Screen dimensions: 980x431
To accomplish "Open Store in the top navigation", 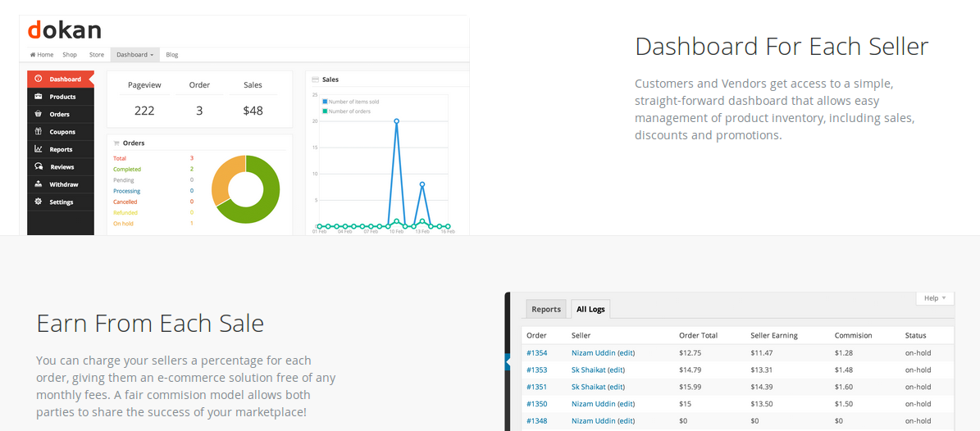I will pos(96,54).
